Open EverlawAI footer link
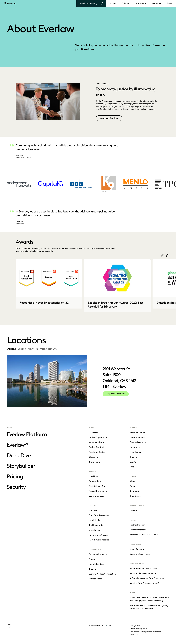This screenshot has height=644, width=176. pos(17,445)
